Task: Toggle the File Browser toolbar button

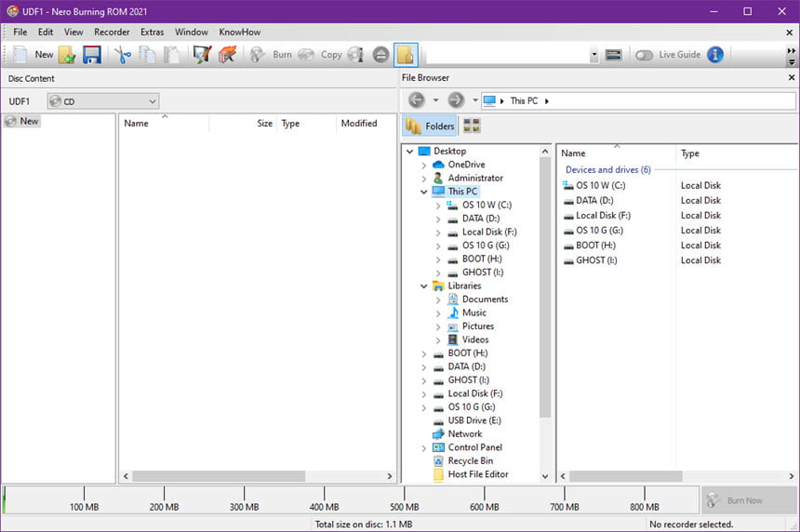Action: pyautogui.click(x=406, y=55)
